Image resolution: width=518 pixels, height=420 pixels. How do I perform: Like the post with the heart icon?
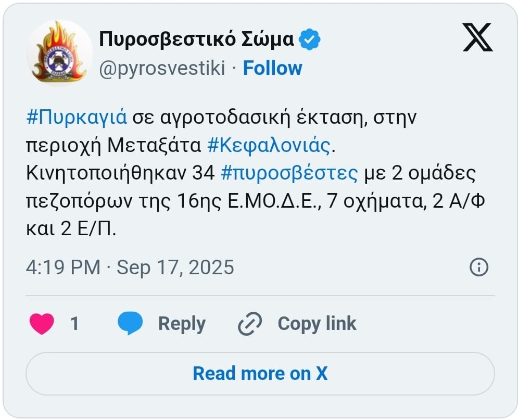coord(42,324)
